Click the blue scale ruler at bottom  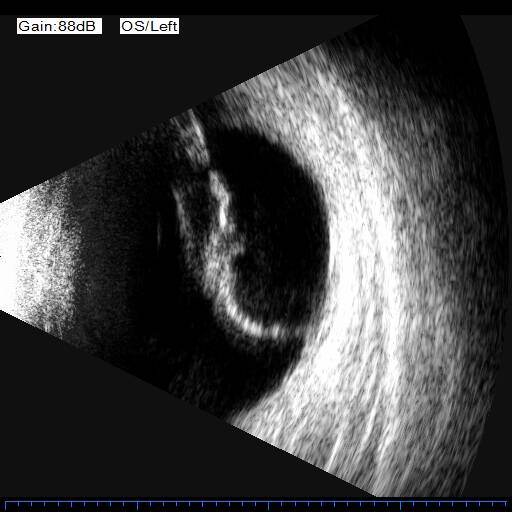click(x=256, y=504)
